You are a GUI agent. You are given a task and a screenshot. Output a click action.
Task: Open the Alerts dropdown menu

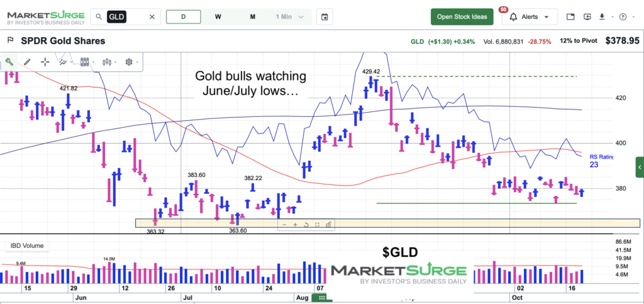pyautogui.click(x=530, y=17)
